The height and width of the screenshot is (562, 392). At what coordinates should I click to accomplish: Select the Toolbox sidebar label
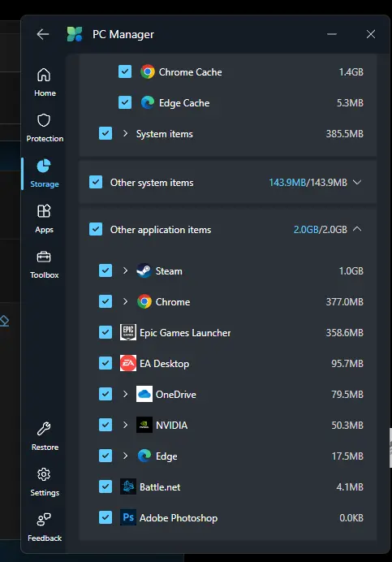(x=45, y=275)
